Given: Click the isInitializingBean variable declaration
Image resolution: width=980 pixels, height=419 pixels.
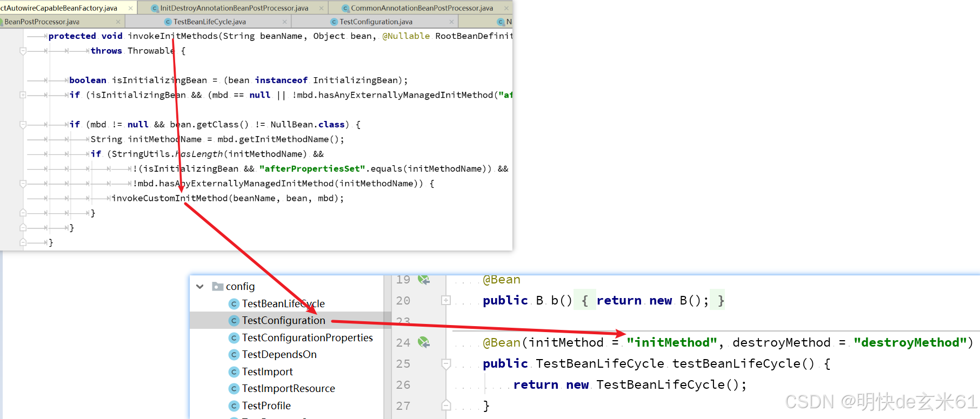Looking at the screenshot, I should coord(159,80).
